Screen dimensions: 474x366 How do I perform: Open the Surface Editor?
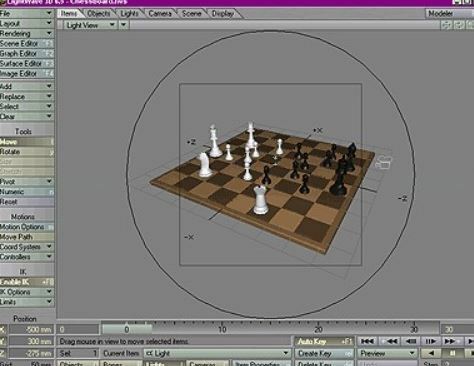pos(27,63)
